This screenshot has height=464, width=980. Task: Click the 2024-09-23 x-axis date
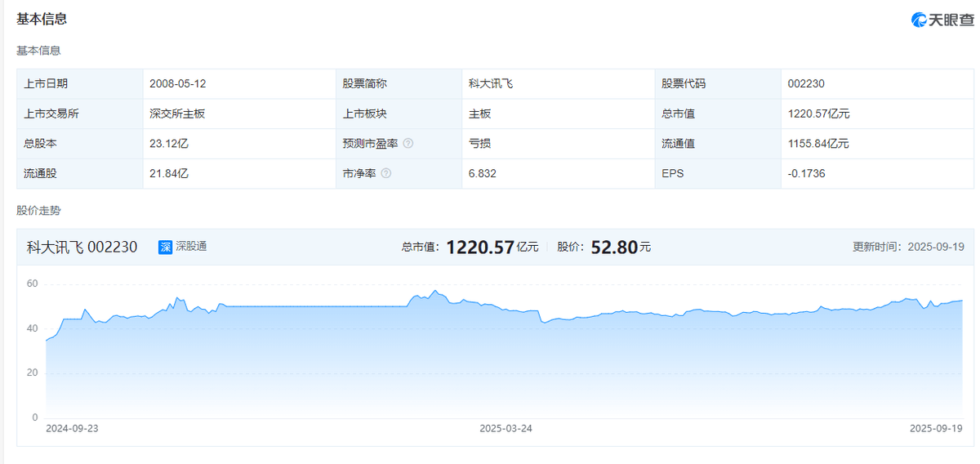[x=72, y=428]
